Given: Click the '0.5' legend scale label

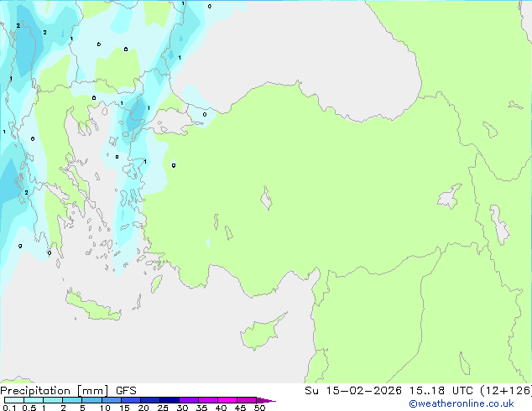Looking at the screenshot, I should 29,408.
